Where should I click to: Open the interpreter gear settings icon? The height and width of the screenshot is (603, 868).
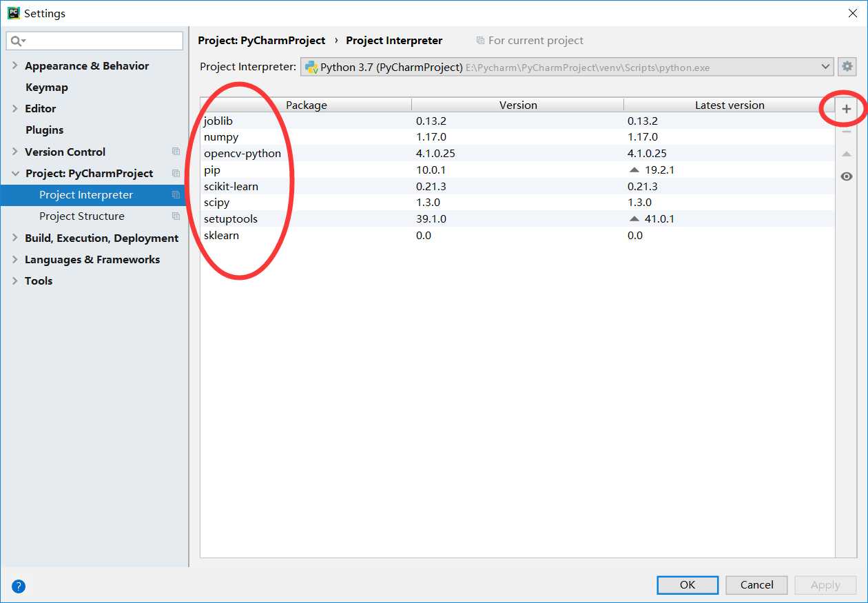[847, 67]
